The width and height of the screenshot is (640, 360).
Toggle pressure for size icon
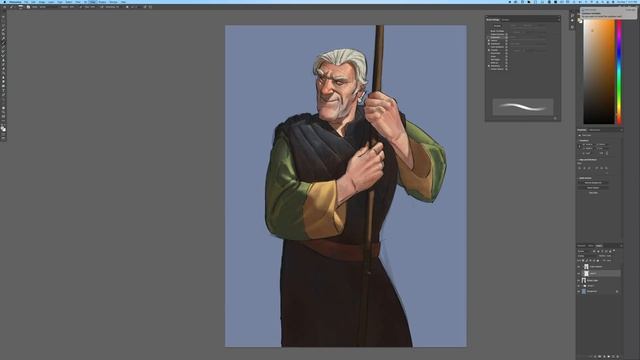[145, 7]
